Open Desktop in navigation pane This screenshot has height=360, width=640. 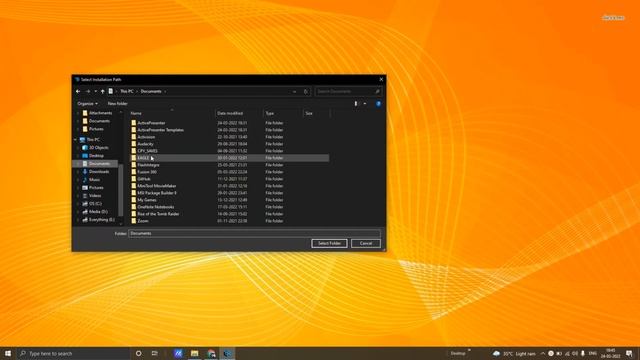click(96, 156)
